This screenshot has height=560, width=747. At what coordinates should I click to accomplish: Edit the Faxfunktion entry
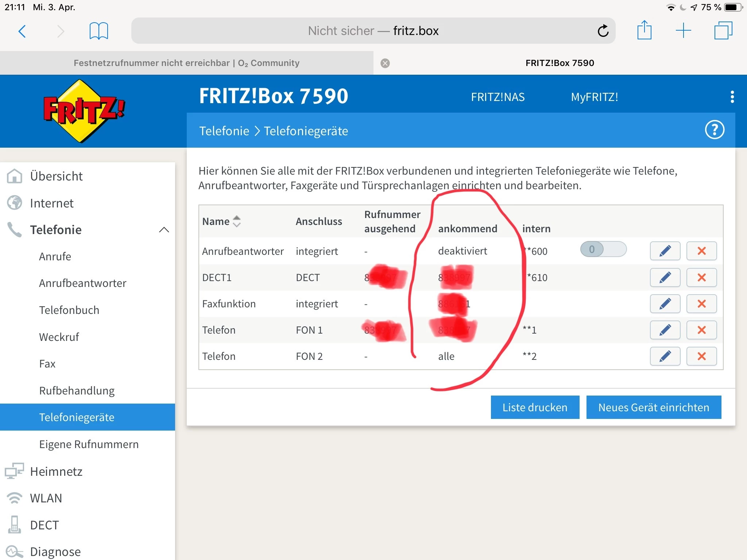665,304
